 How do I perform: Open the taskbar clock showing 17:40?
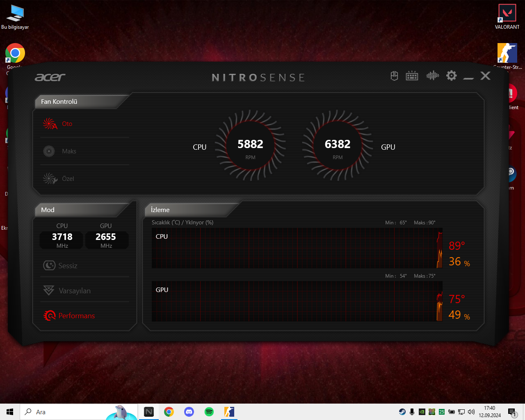click(x=490, y=412)
